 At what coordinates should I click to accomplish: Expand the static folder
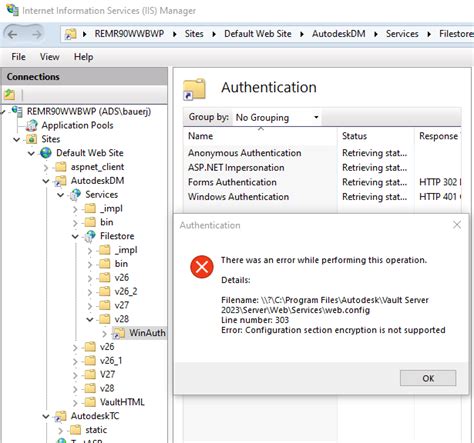click(x=61, y=430)
